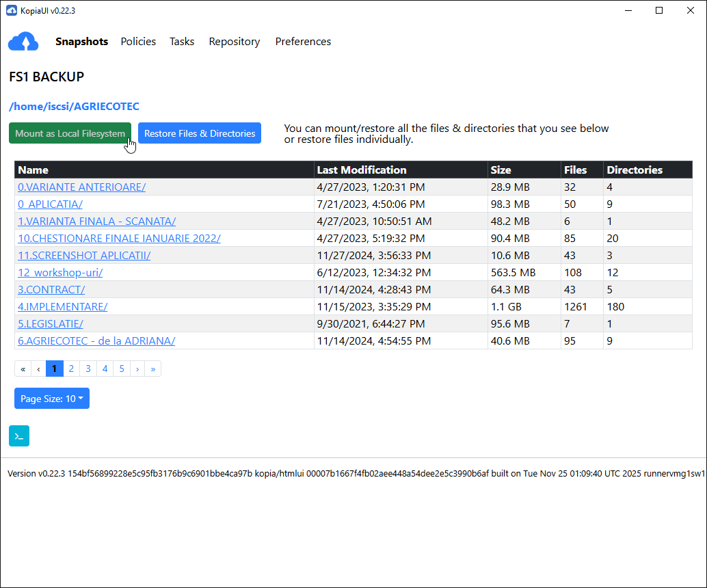Open the Preferences tab
This screenshot has height=588, width=707.
(x=303, y=42)
